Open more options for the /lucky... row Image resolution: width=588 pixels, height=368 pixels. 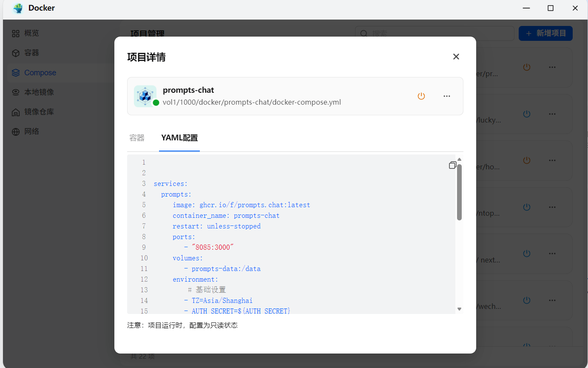tap(552, 114)
